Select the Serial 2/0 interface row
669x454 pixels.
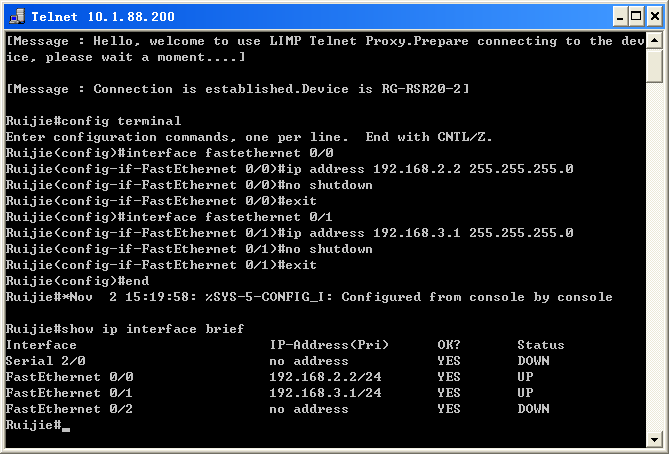click(x=45, y=361)
